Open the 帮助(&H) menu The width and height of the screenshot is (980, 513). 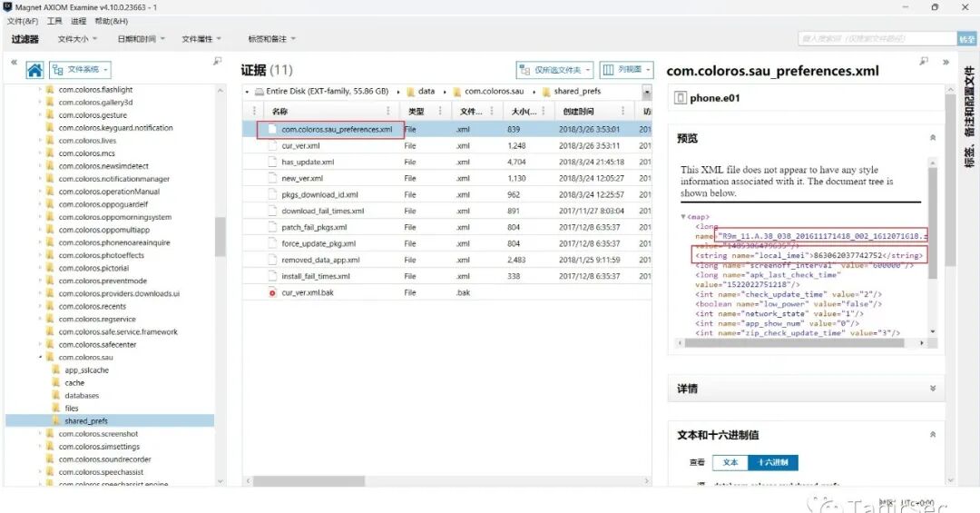pos(112,21)
